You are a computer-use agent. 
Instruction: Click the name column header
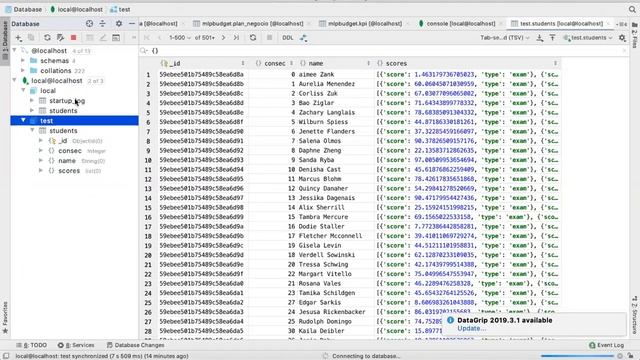click(x=335, y=63)
